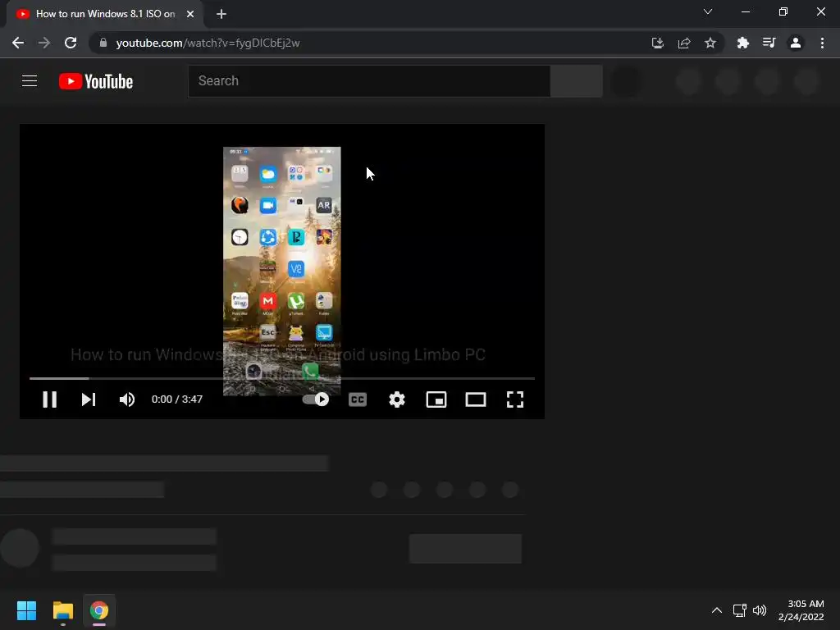
Task: Share this page from address bar
Action: pos(684,43)
